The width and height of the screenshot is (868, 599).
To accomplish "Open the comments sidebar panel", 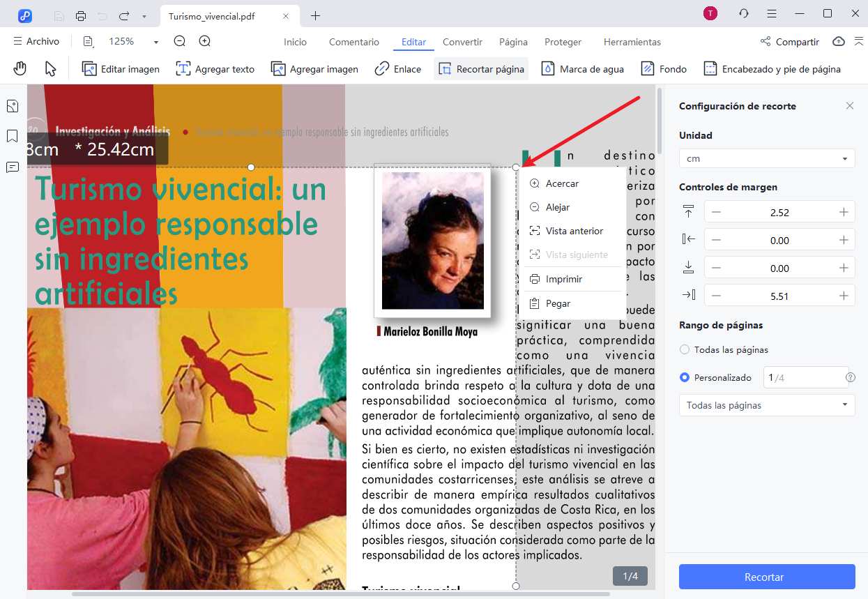I will [12, 167].
